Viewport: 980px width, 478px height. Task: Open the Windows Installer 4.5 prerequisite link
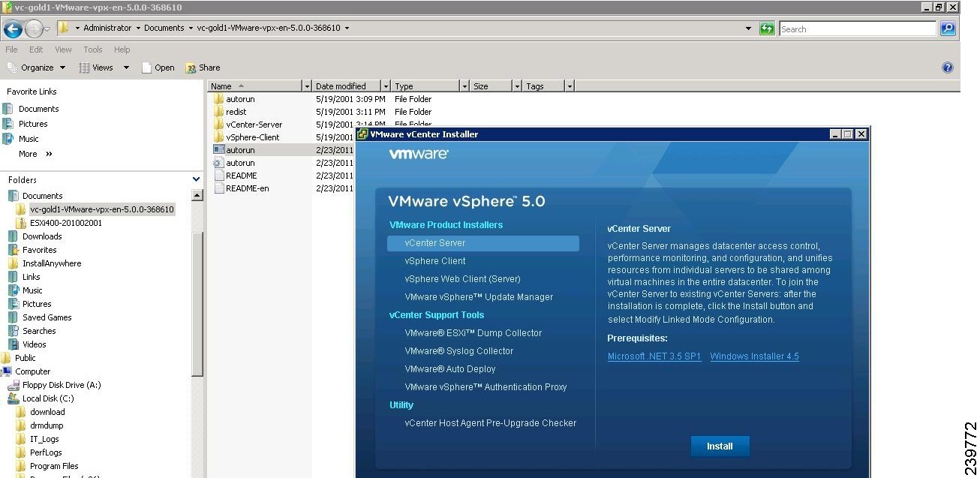[754, 356]
